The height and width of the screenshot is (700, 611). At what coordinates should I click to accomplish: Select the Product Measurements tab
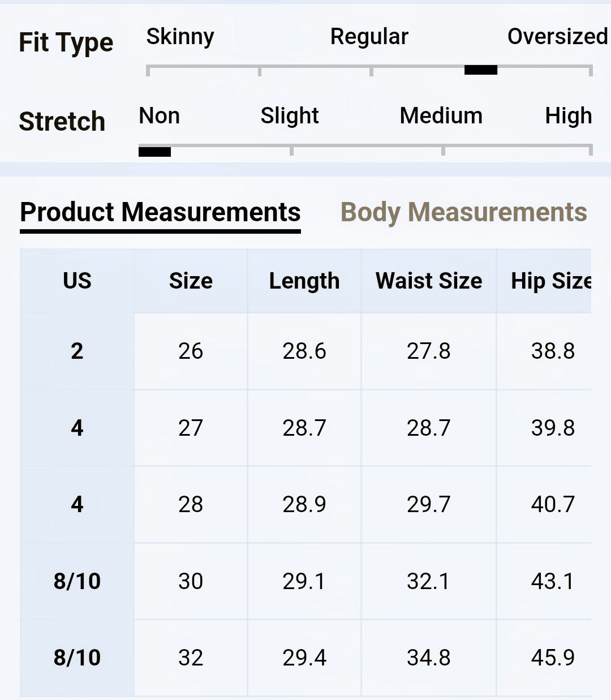(160, 212)
